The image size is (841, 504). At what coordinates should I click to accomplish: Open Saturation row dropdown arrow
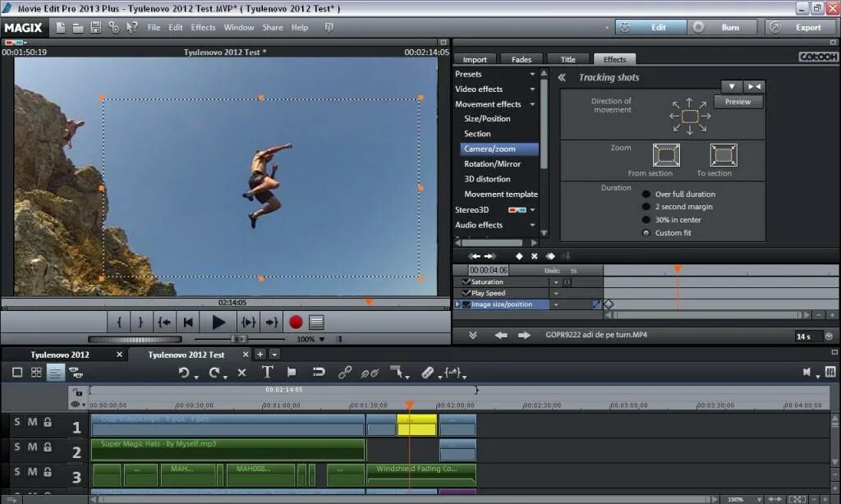click(x=556, y=282)
